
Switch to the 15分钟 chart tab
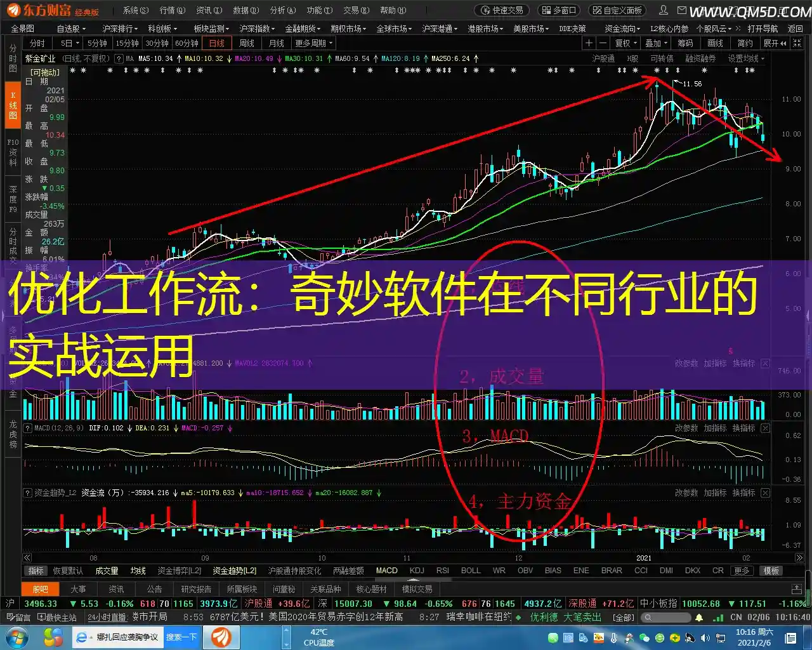click(x=127, y=43)
